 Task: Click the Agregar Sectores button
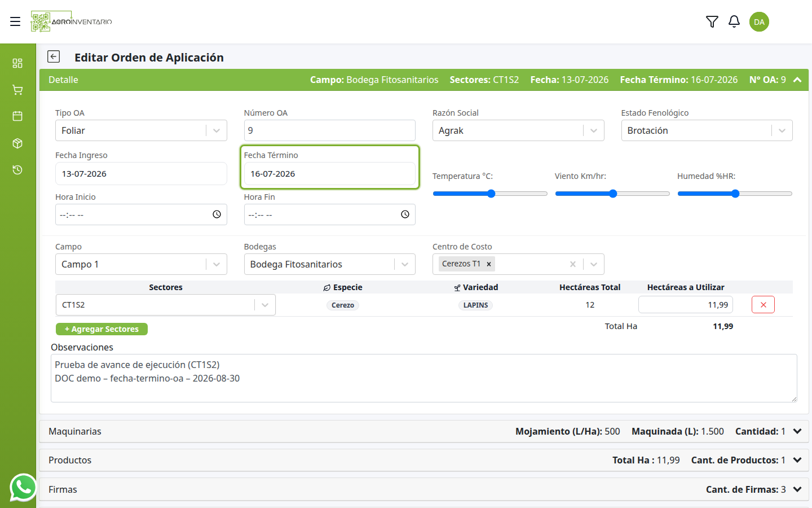[x=101, y=329]
